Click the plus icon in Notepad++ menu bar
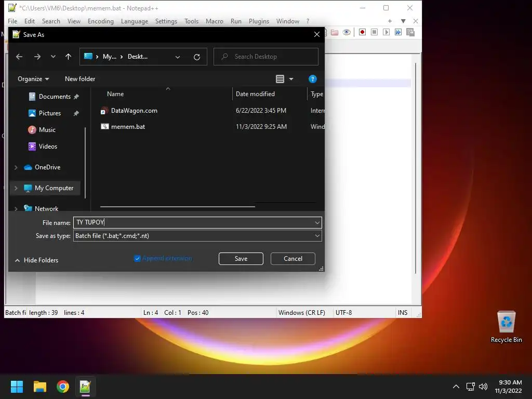This screenshot has width=532, height=399. pos(390,21)
